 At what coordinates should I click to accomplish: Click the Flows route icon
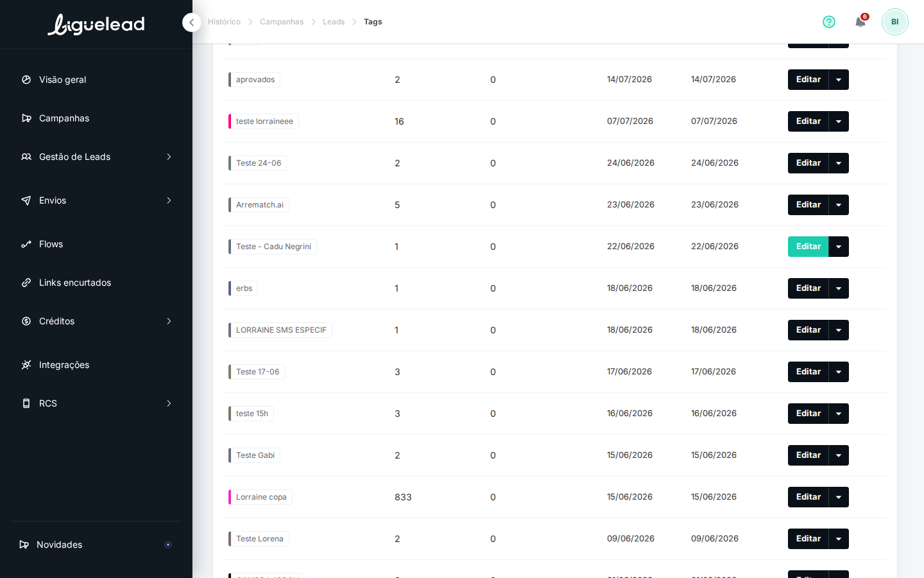(x=26, y=244)
